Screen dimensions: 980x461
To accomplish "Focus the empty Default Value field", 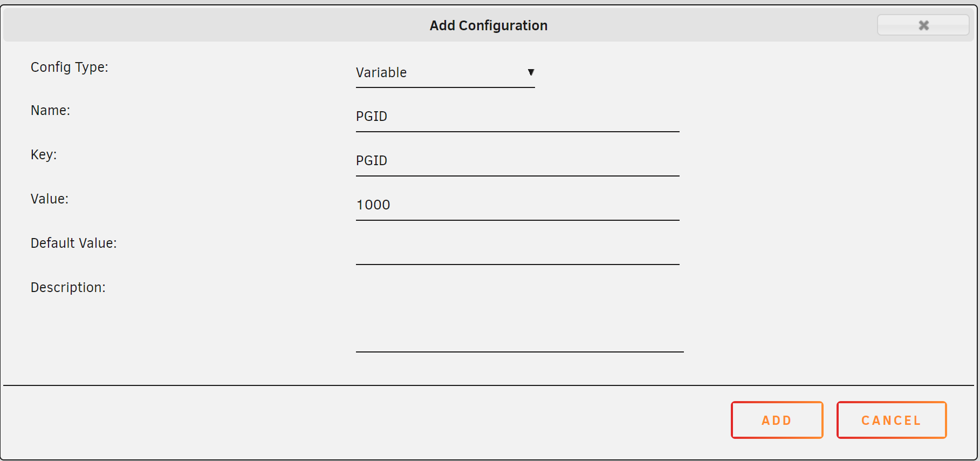I will click(x=517, y=249).
